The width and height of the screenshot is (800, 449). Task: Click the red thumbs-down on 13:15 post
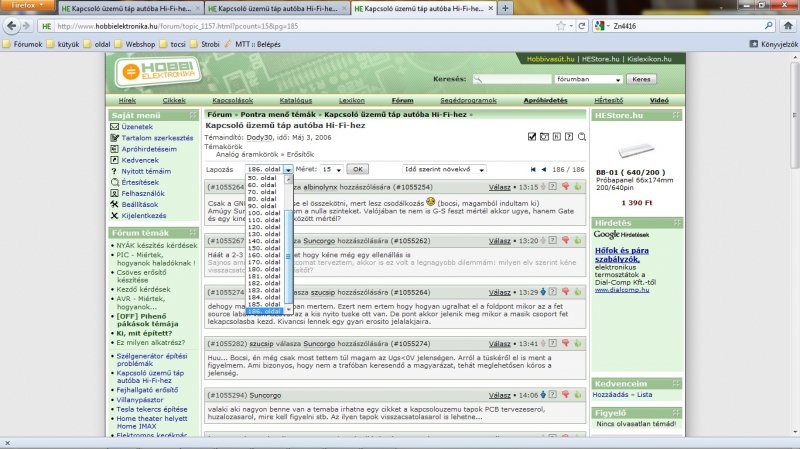pyautogui.click(x=565, y=187)
